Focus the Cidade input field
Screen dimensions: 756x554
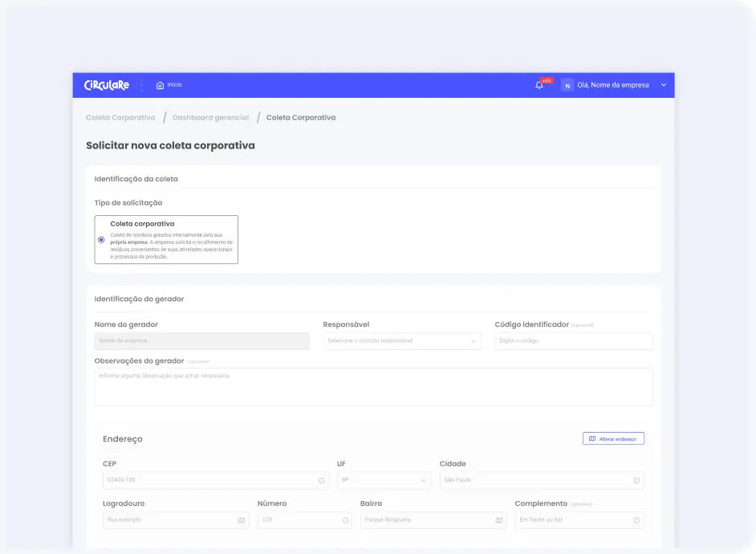(542, 480)
